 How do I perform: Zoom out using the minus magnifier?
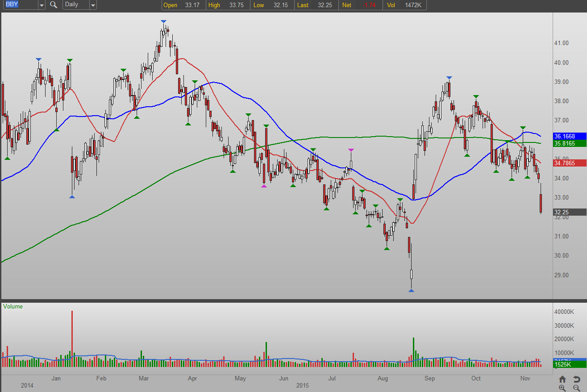pyautogui.click(x=576, y=388)
